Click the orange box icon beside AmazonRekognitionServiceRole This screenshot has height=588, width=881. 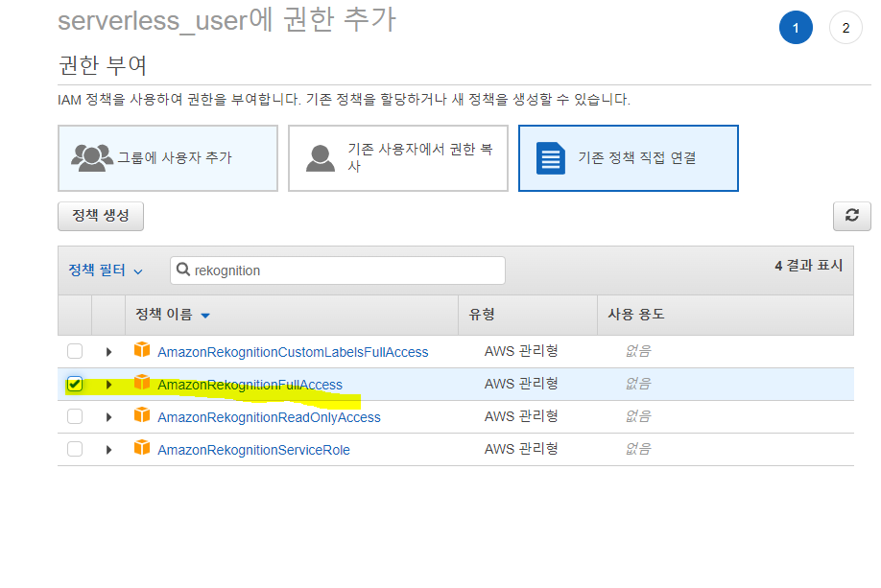click(142, 448)
